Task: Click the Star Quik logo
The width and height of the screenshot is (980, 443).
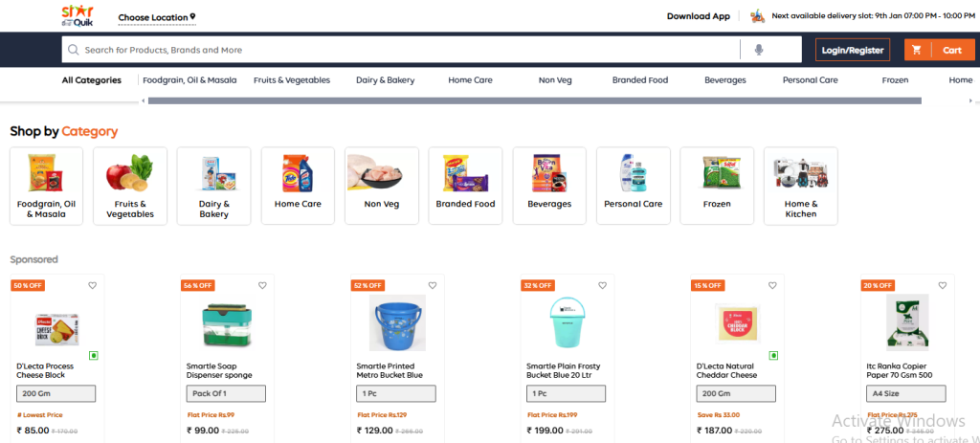Action: coord(75,15)
